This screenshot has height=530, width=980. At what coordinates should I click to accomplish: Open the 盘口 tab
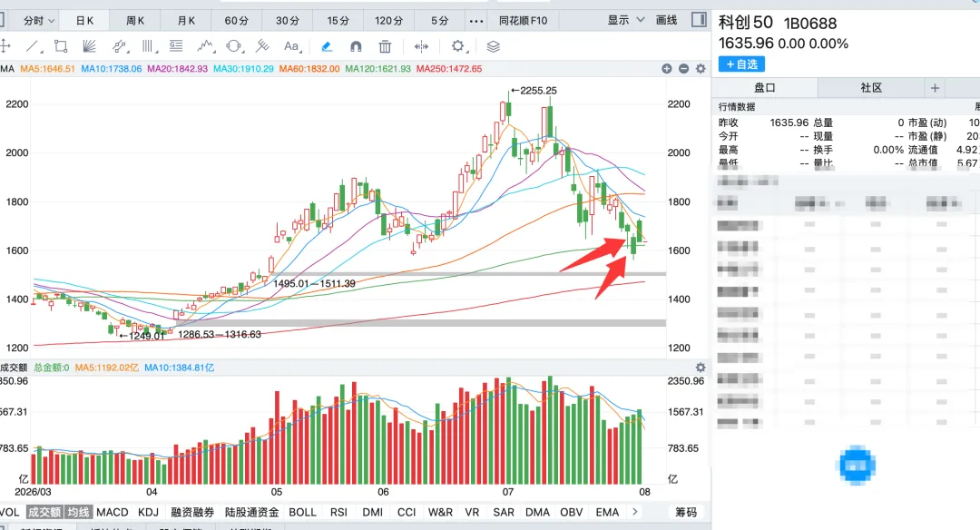[764, 88]
